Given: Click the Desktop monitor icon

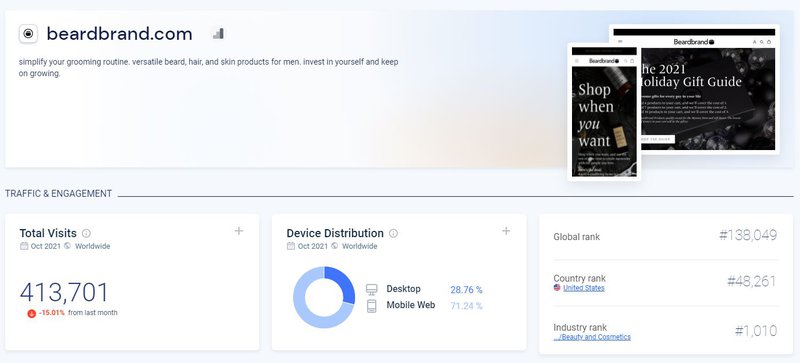Looking at the screenshot, I should (x=371, y=289).
